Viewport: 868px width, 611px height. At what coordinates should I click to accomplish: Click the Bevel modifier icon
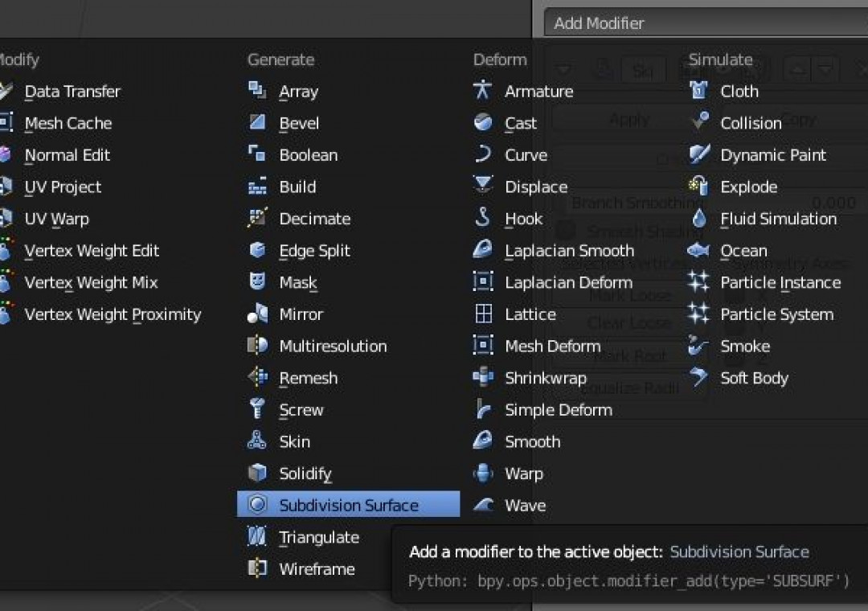coord(257,123)
